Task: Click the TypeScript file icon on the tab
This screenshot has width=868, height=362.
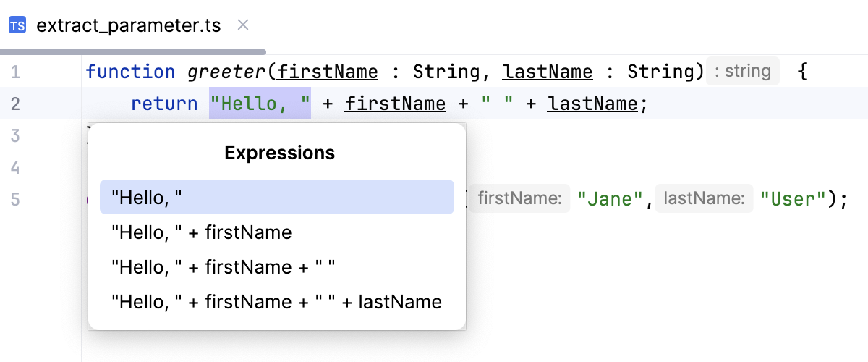Action: (x=17, y=25)
